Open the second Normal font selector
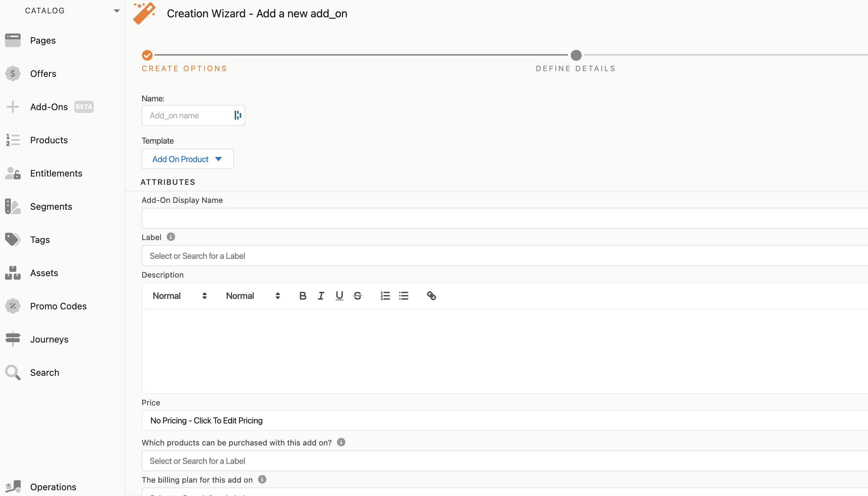868x496 pixels. coord(253,296)
